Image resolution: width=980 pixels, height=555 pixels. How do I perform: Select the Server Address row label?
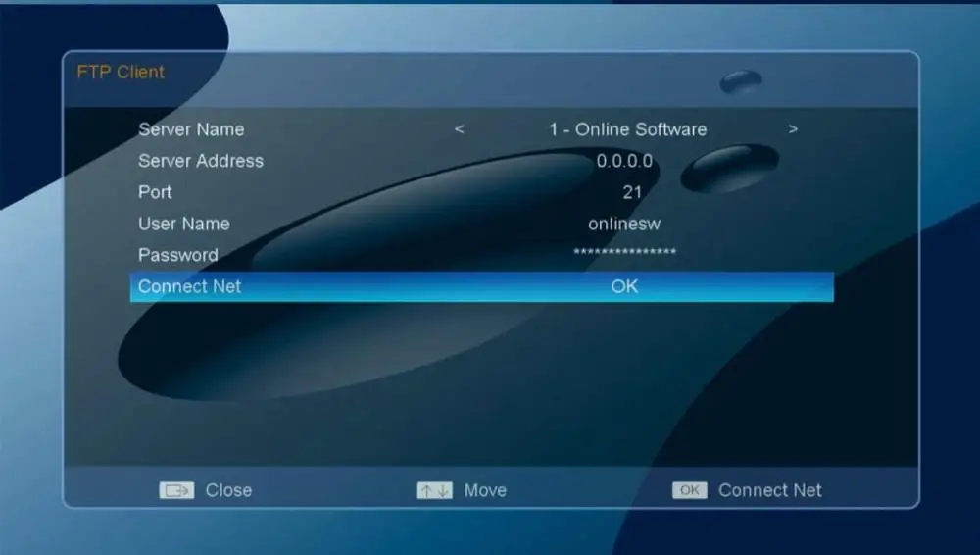tap(201, 161)
